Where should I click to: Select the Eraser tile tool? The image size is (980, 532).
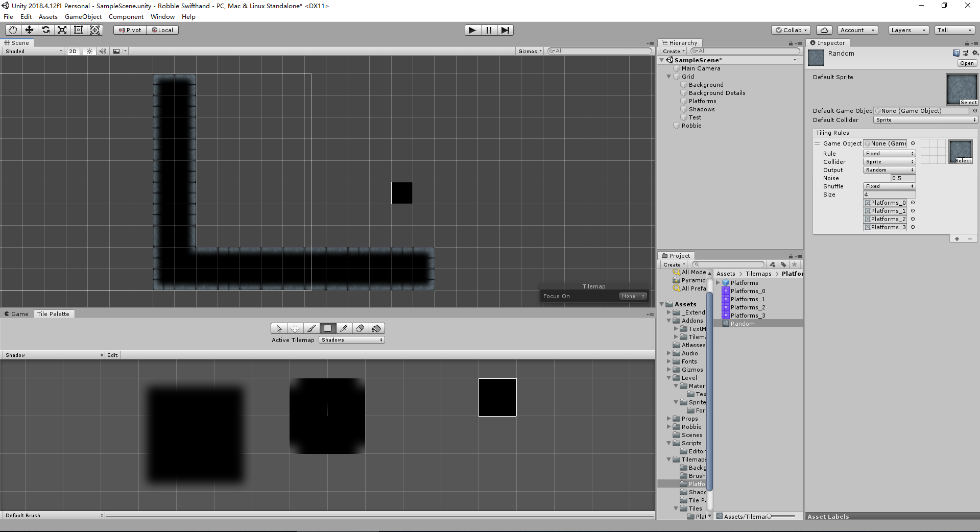click(360, 328)
